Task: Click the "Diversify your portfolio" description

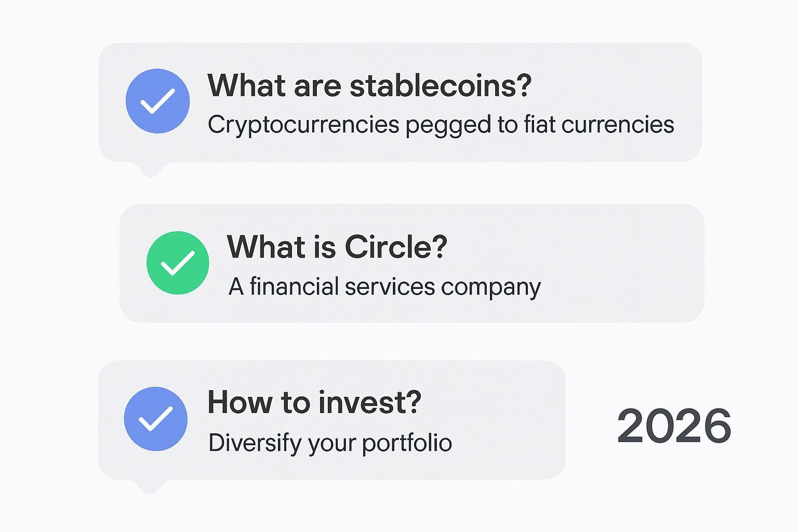Action: (x=330, y=443)
